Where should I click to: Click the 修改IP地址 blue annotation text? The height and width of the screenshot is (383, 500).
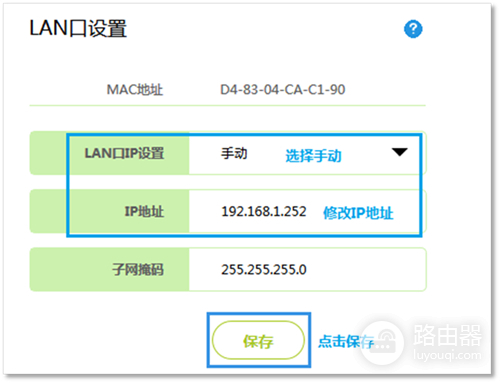tap(358, 213)
